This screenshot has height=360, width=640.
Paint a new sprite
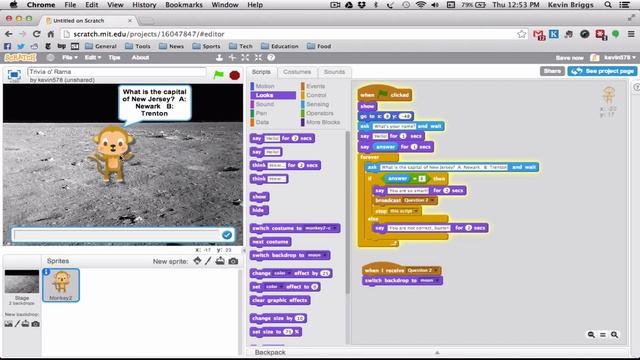tap(208, 261)
